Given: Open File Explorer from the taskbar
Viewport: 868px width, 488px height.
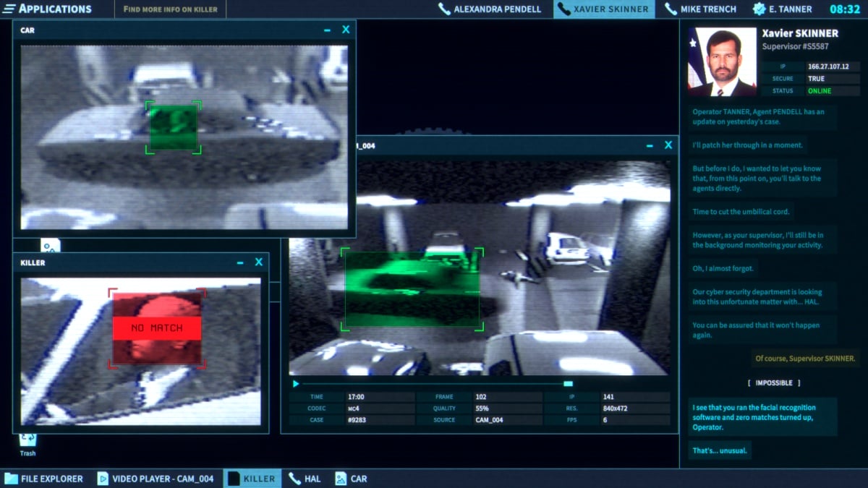Looking at the screenshot, I should tap(44, 479).
